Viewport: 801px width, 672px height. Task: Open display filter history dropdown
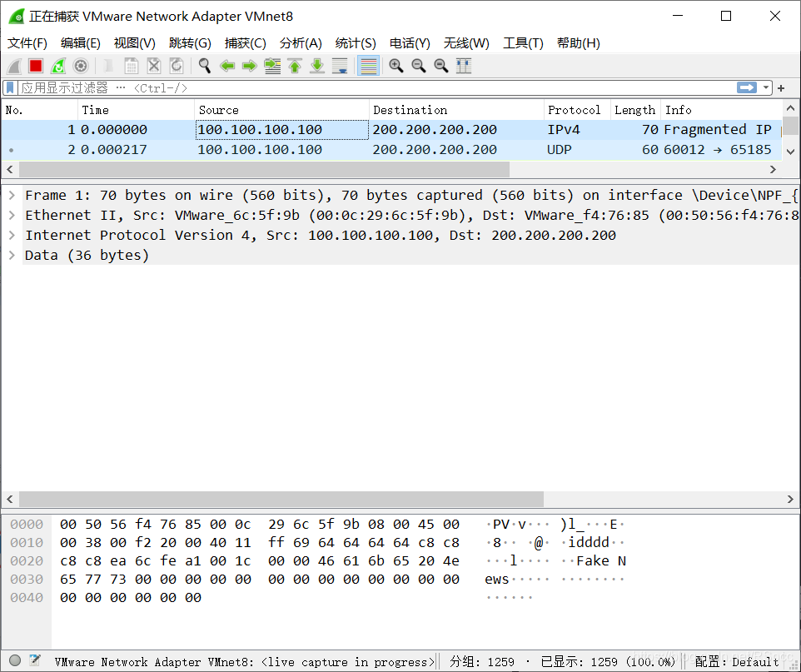coord(766,88)
